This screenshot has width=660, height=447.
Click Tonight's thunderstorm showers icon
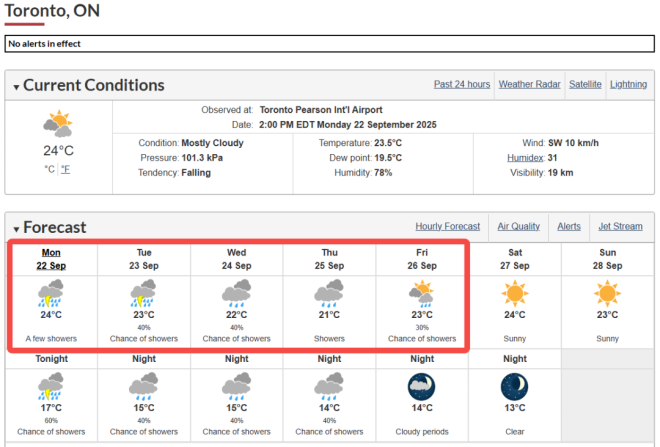coord(51,385)
